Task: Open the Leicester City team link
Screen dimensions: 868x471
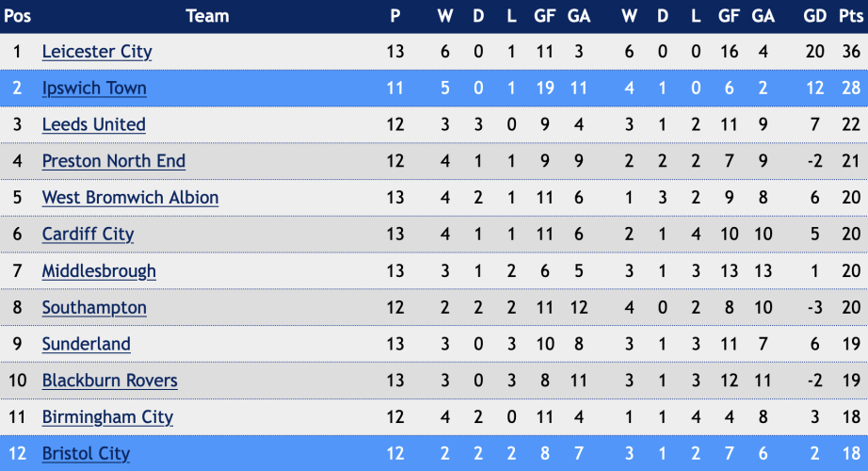Action: coord(97,52)
